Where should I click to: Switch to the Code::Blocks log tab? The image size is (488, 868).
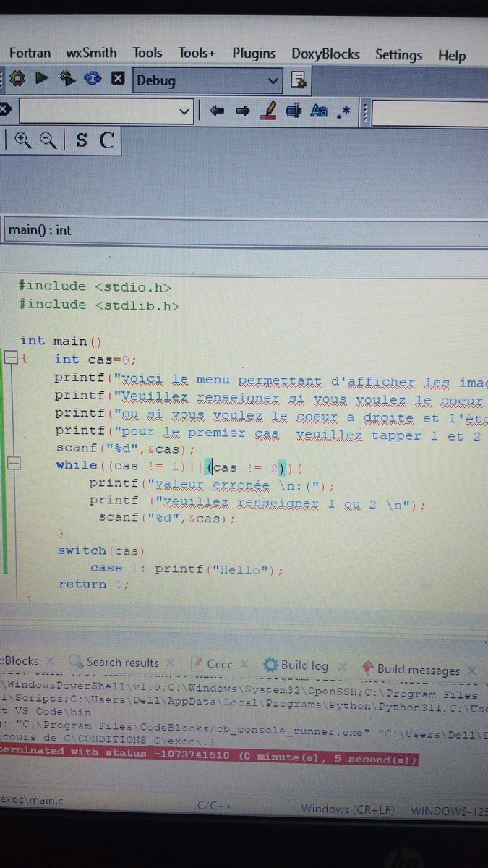point(20,661)
